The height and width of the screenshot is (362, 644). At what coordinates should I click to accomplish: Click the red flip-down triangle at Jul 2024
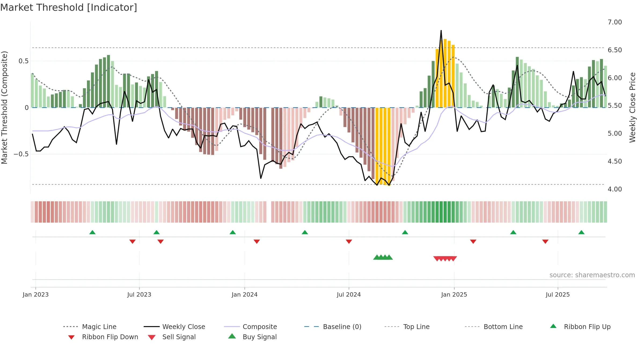pyautogui.click(x=349, y=242)
